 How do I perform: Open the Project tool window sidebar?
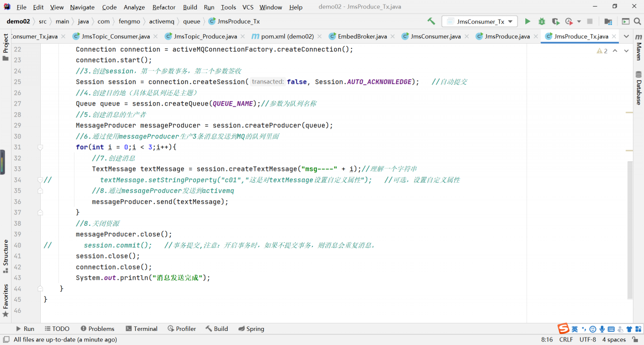6,47
